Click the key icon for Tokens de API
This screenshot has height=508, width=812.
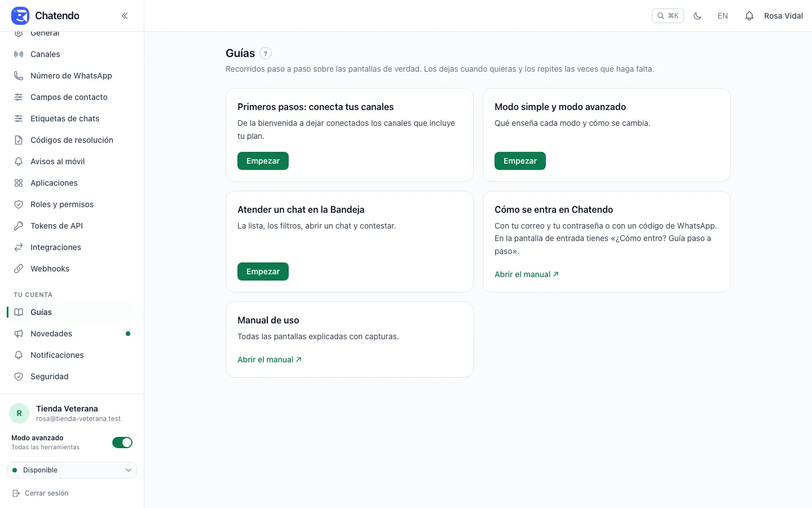click(x=19, y=226)
